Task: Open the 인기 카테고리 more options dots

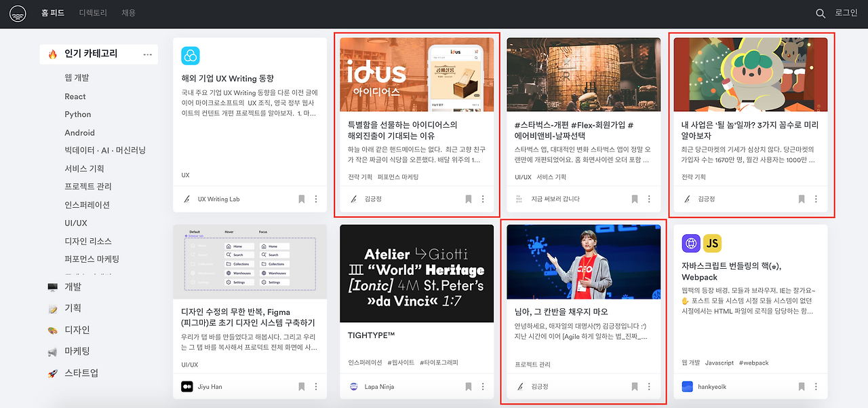Action: click(x=147, y=54)
